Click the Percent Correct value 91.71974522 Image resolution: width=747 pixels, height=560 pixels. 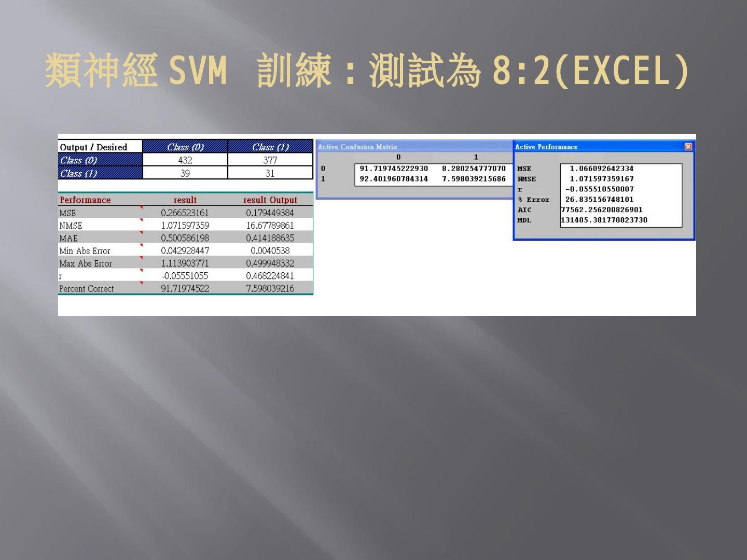tap(185, 288)
